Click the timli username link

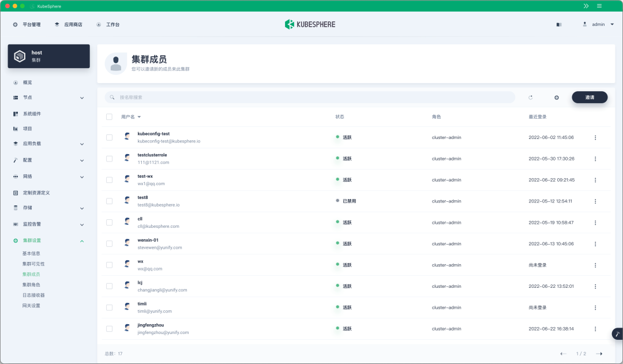pyautogui.click(x=142, y=303)
